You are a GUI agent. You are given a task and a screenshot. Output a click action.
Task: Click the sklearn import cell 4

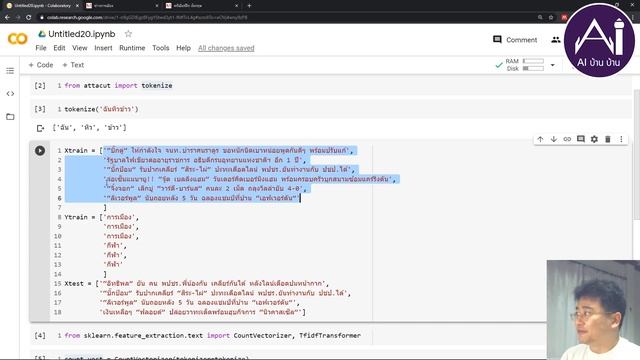click(213, 336)
